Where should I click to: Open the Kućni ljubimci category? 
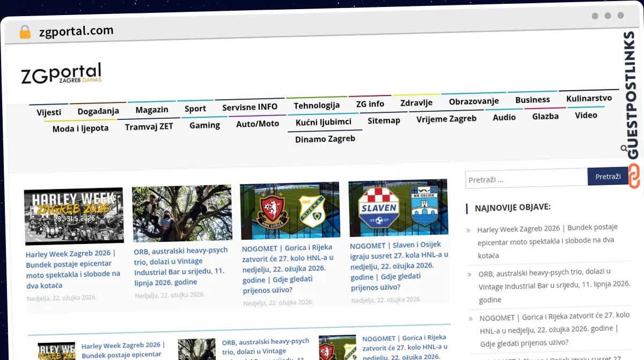324,122
